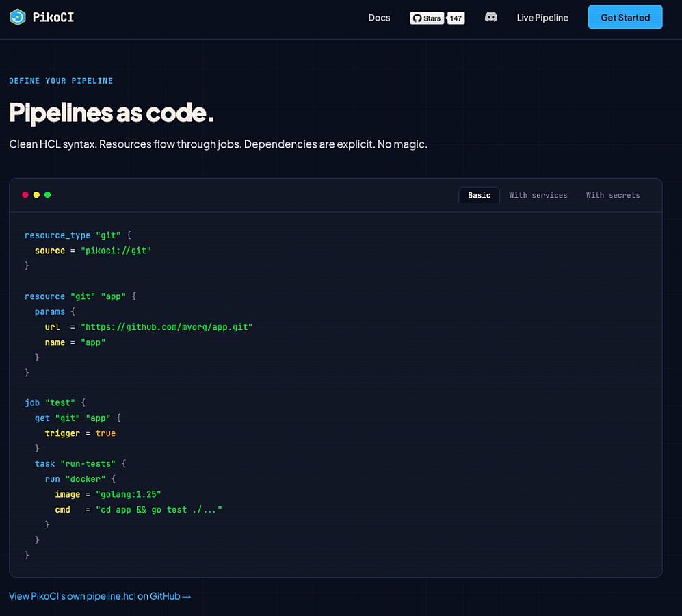Open PikoCI's own pipeline.hcl on GitHub link
The height and width of the screenshot is (616, 682).
coord(100,596)
